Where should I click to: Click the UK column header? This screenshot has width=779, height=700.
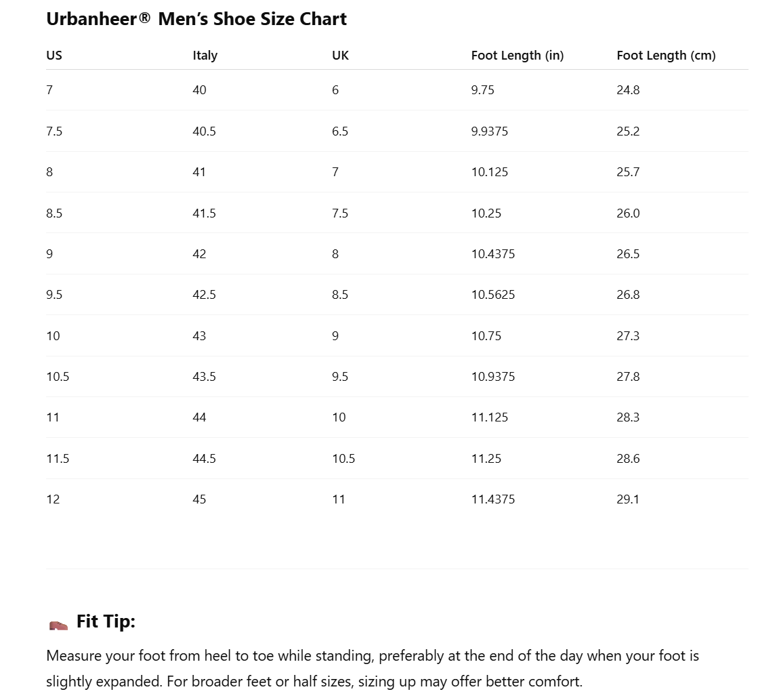click(340, 56)
